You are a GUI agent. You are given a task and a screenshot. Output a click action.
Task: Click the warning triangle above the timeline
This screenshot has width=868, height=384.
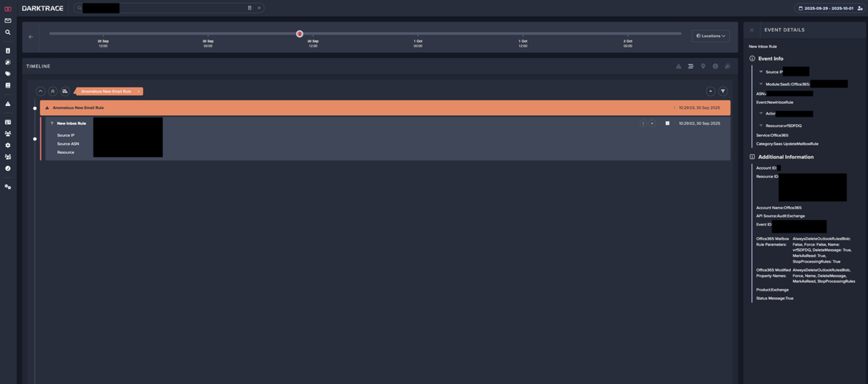point(678,66)
